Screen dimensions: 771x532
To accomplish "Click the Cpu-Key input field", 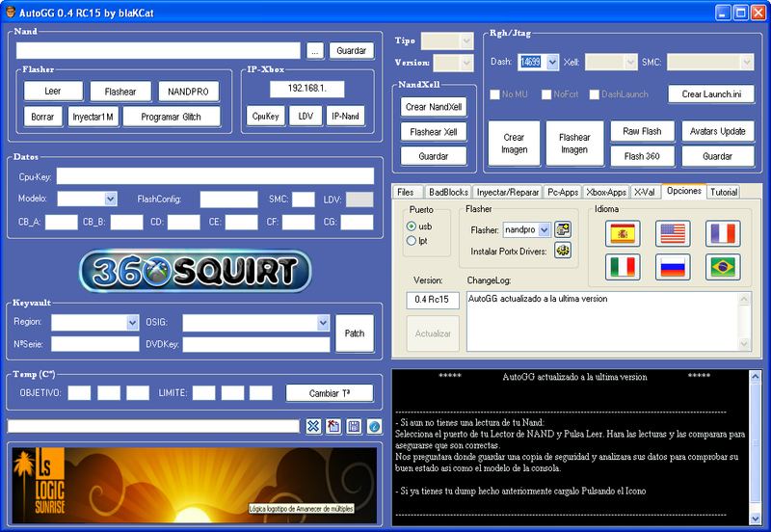I will [215, 176].
